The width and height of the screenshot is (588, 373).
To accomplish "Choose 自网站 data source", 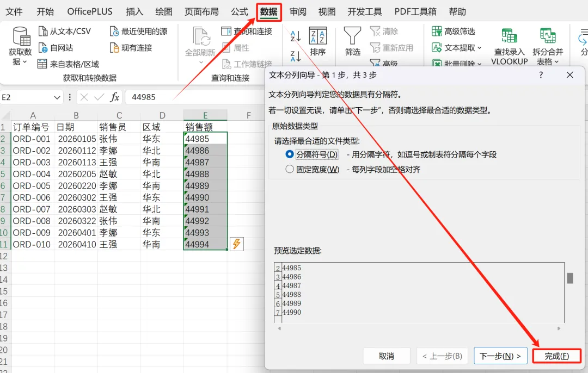I will coord(56,47).
